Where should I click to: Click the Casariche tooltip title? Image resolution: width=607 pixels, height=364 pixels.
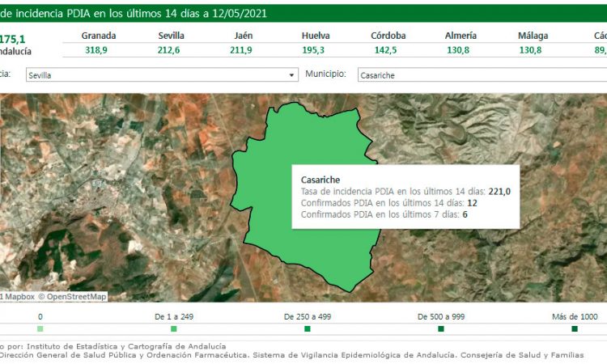[320, 180]
